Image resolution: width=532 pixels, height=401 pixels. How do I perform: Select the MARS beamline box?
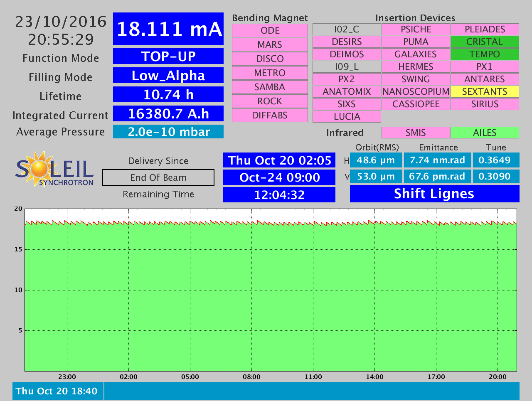(270, 45)
